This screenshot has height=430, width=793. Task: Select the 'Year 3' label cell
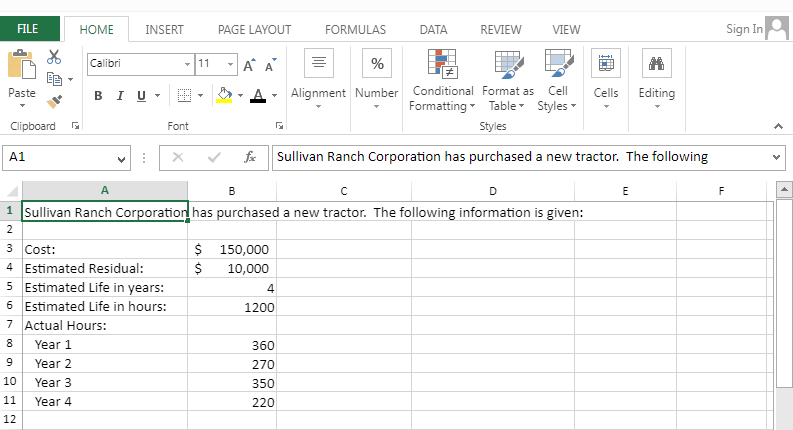[105, 382]
